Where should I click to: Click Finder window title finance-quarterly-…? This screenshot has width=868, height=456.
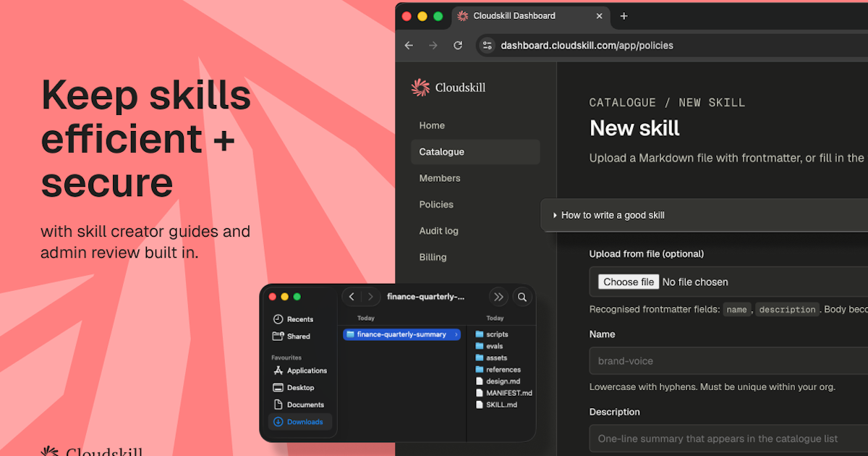click(x=425, y=297)
